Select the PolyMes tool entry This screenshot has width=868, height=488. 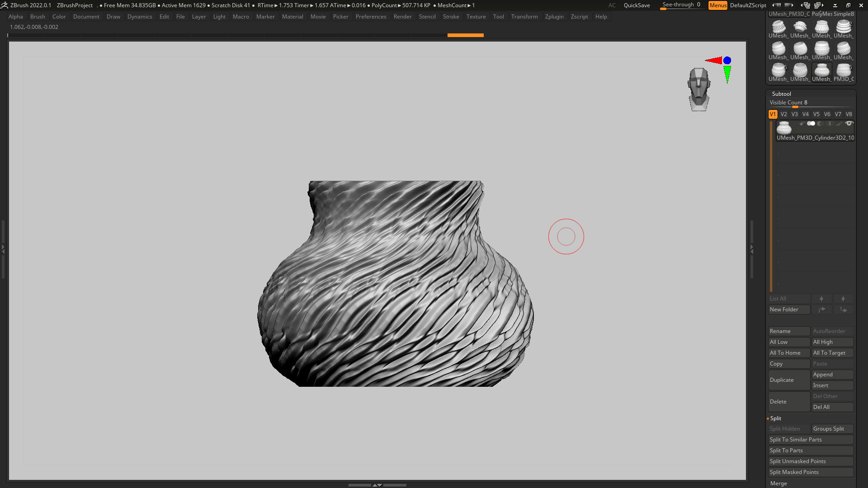coord(821,14)
